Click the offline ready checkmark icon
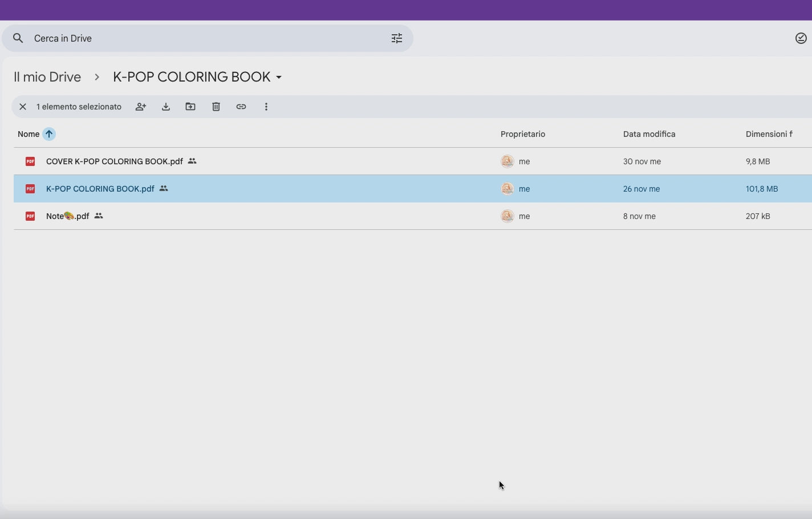812x519 pixels. point(801,38)
